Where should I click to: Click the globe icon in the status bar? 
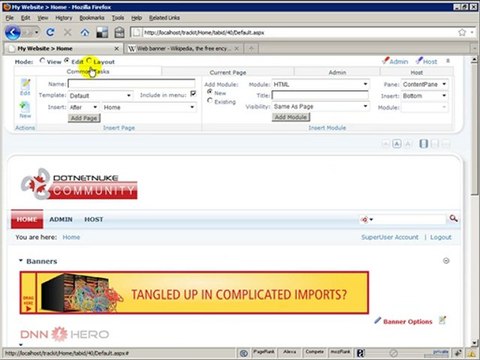click(x=244, y=353)
